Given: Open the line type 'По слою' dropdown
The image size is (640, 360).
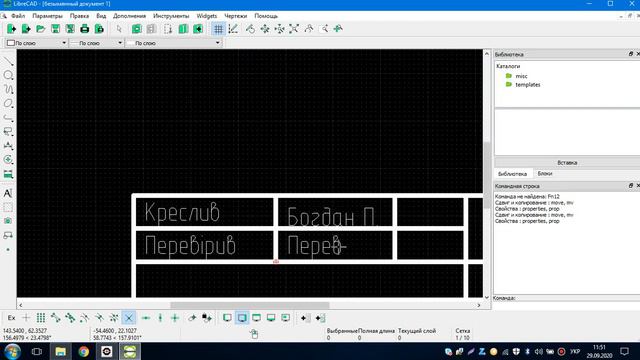Looking at the screenshot, I should (x=173, y=43).
